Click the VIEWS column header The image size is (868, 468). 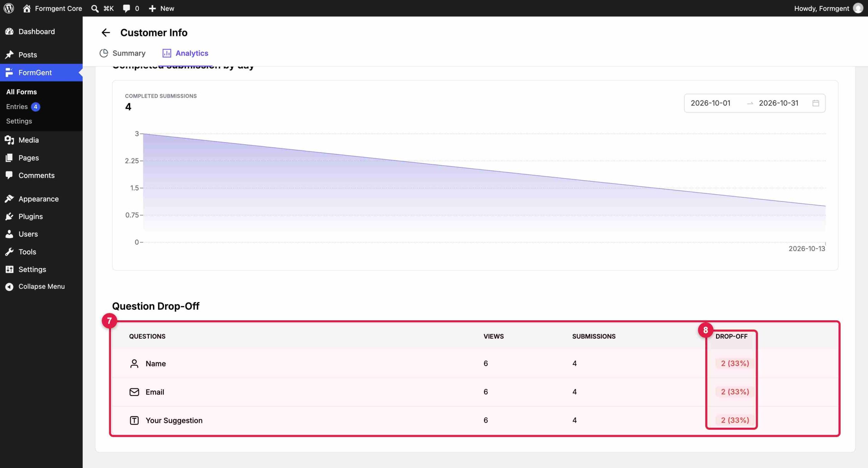point(493,336)
